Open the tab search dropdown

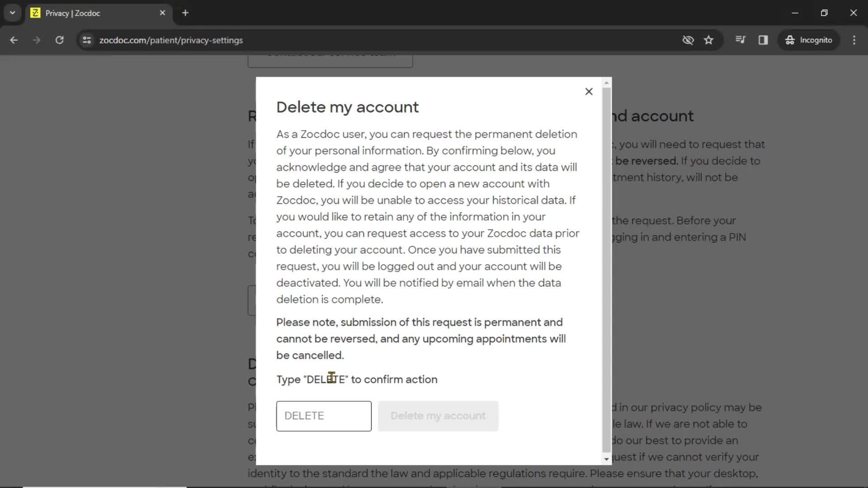click(13, 13)
